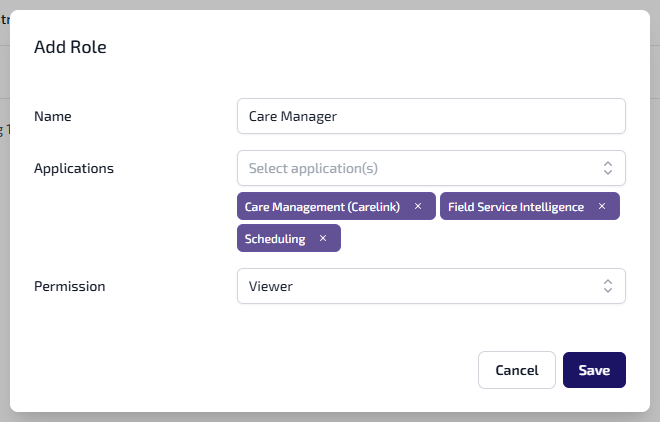Save the new role
This screenshot has height=422, width=660.
point(594,370)
